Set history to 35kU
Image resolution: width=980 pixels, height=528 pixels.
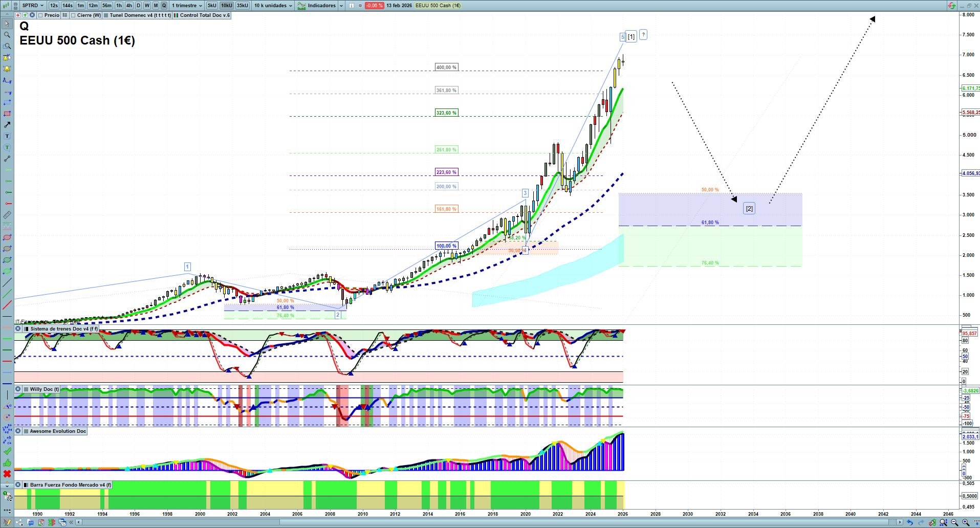tap(243, 6)
